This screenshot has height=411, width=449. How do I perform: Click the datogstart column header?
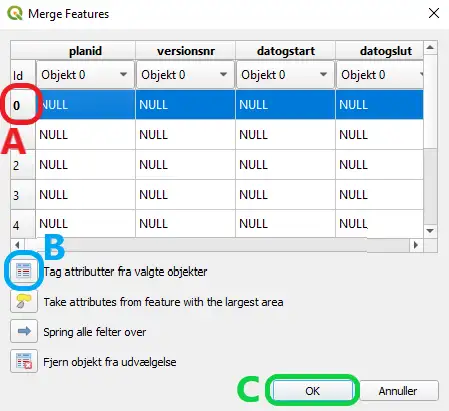pos(286,51)
